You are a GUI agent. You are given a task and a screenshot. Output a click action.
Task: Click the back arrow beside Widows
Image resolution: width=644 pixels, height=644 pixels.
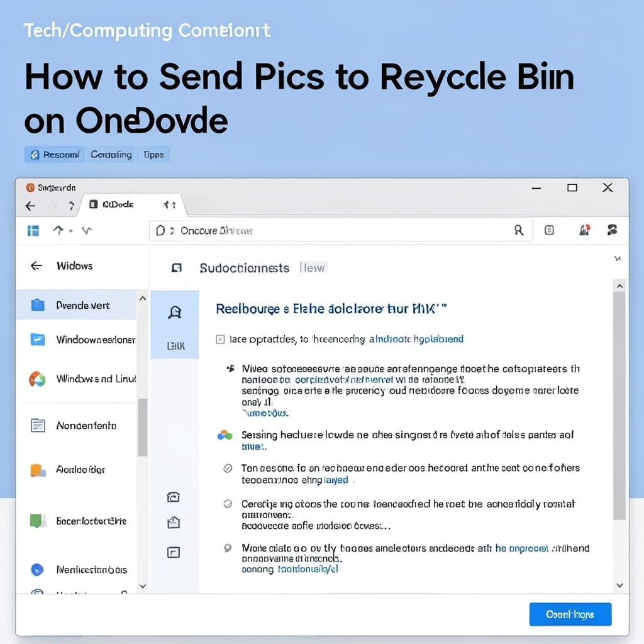[x=36, y=266]
